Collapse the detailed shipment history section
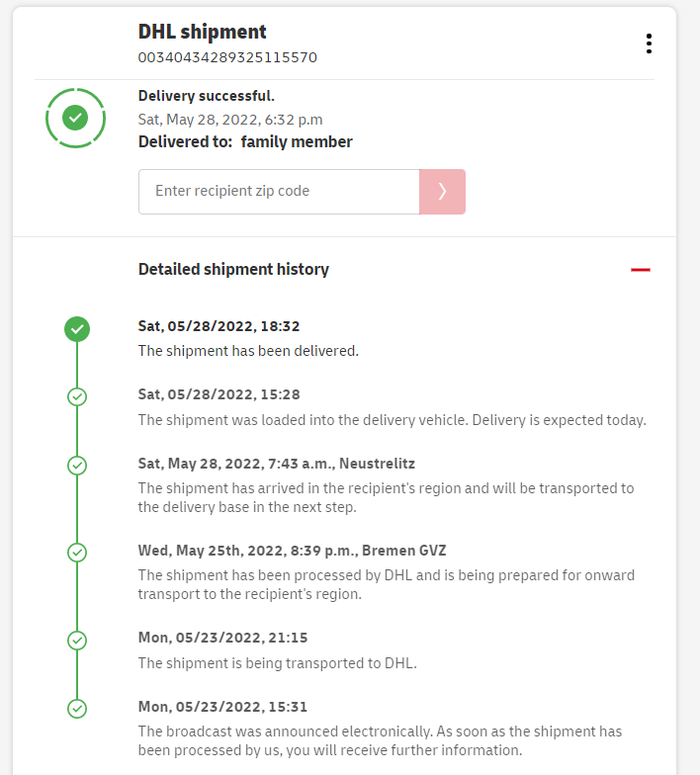The image size is (700, 775). pyautogui.click(x=641, y=269)
